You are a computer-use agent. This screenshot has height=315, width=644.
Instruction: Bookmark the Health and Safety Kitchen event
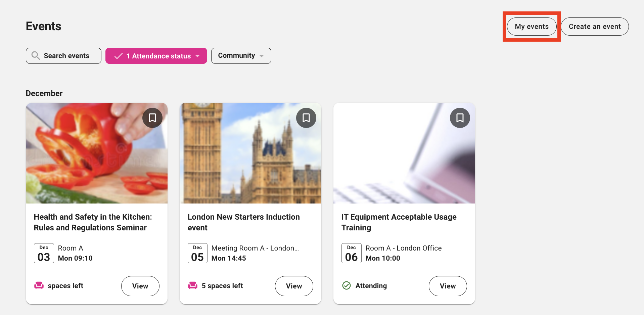pos(152,118)
